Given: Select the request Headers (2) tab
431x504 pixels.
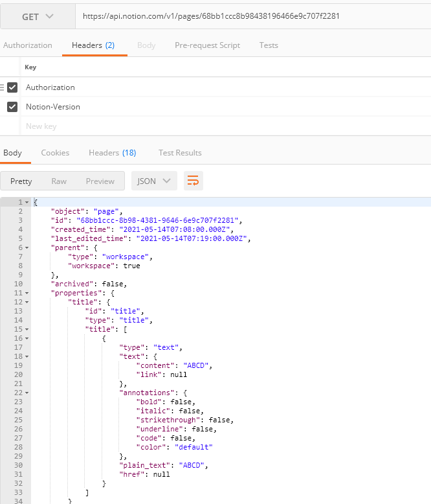Looking at the screenshot, I should (93, 45).
